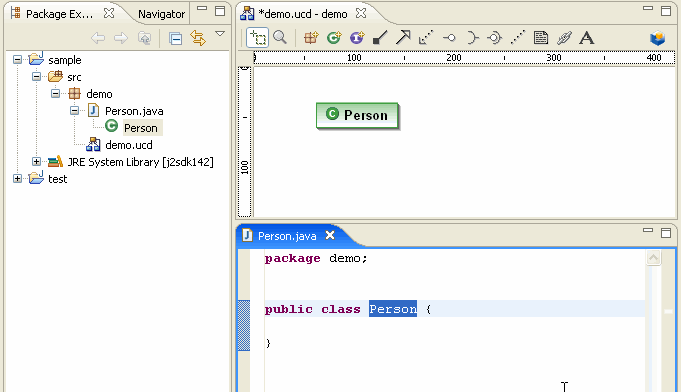
Task: Close the Person.java editor tab
Action: 330,235
